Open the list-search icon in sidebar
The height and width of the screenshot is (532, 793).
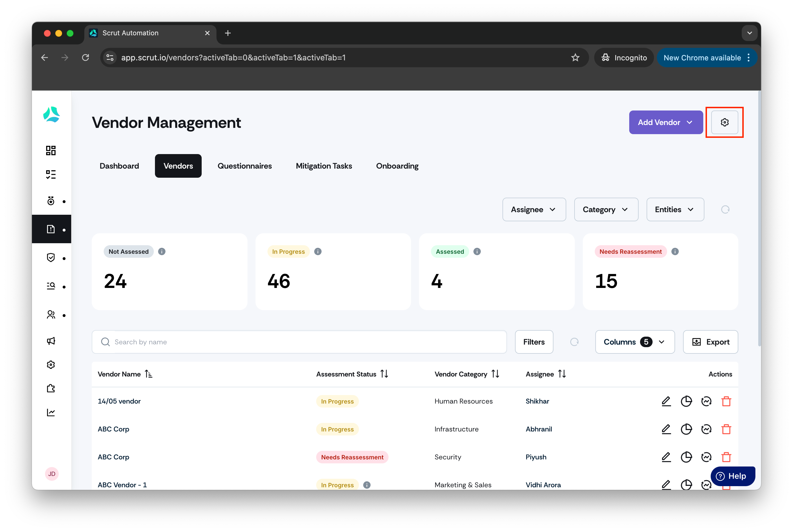click(x=51, y=286)
